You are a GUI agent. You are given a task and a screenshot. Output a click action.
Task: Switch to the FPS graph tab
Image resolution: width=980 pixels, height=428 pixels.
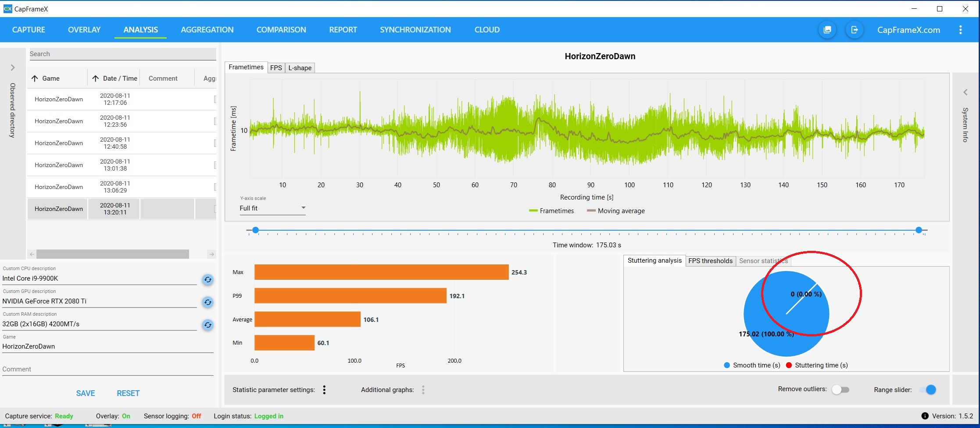pos(276,68)
